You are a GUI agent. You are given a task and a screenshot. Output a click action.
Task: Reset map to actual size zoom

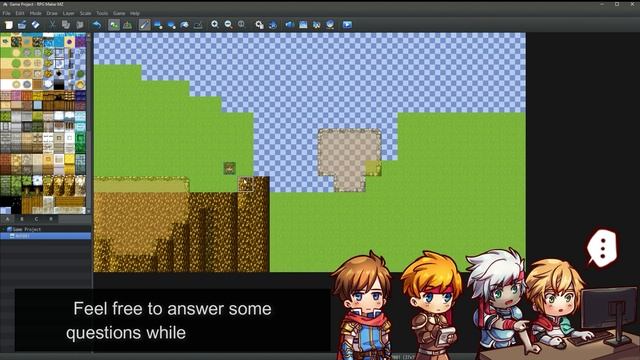pyautogui.click(x=242, y=25)
